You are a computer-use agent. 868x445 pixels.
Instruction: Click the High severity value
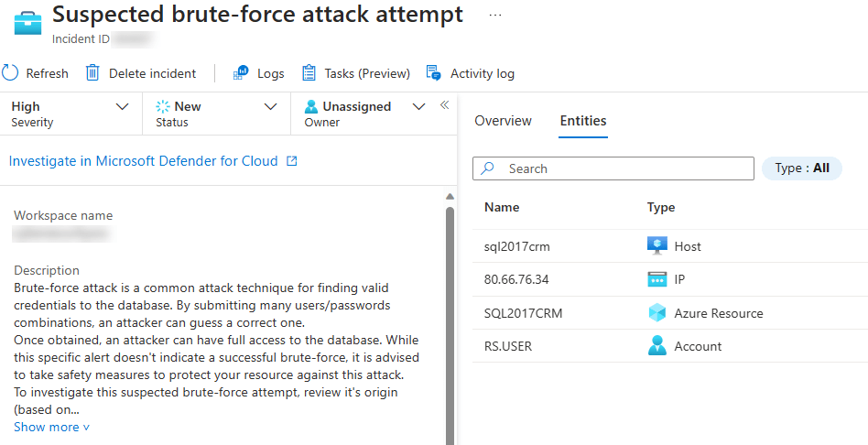pos(26,106)
